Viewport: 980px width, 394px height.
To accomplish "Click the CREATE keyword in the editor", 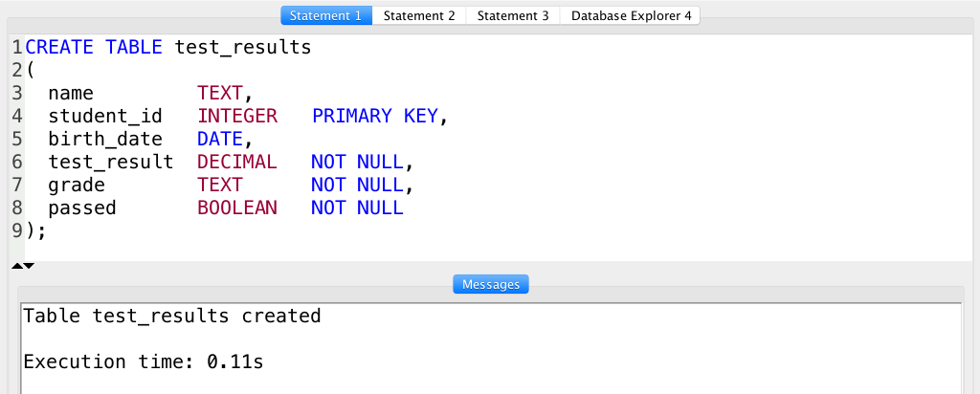I will click(x=59, y=47).
